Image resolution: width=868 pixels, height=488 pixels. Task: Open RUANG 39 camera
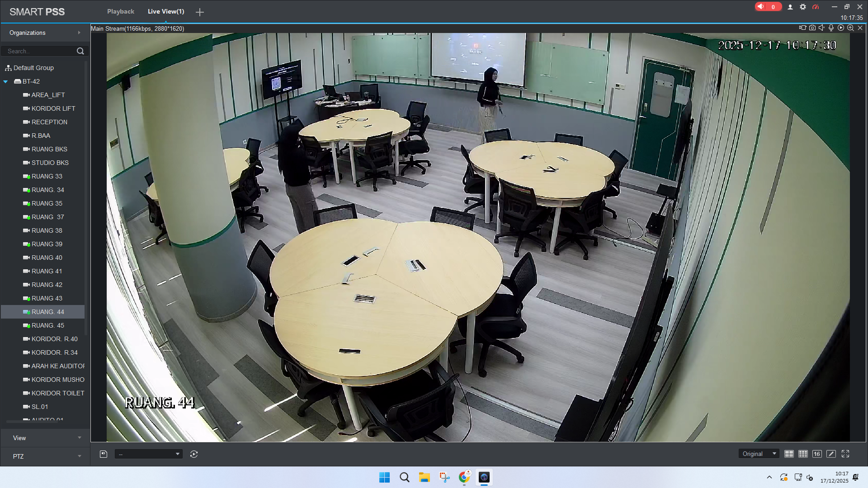tap(47, 244)
